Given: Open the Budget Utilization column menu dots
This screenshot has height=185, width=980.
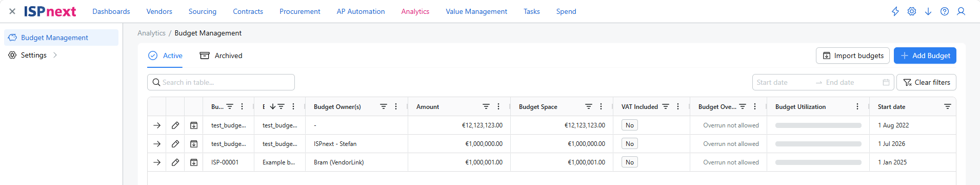Looking at the screenshot, I should (857, 106).
